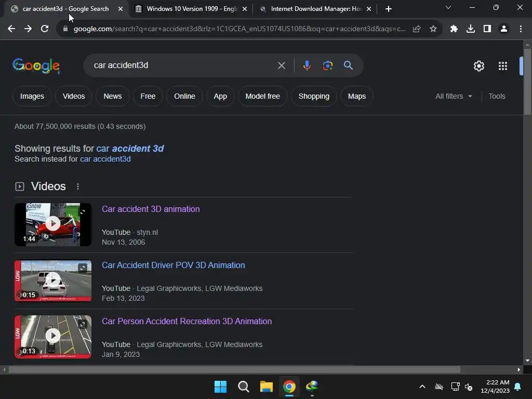Screen dimensions: 532x399
Task: Preview Car accident 3D animation expand icon
Action: [x=83, y=212]
